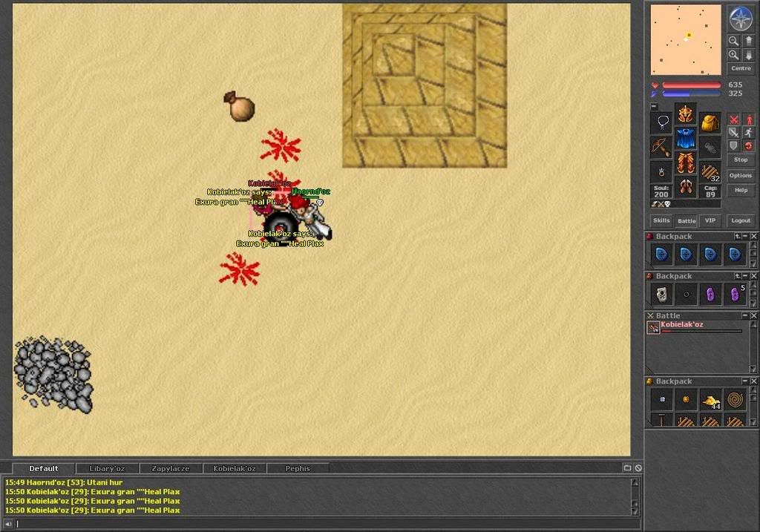The width and height of the screenshot is (760, 532).
Task: Click the compass rose on the minimap panel
Action: click(741, 18)
